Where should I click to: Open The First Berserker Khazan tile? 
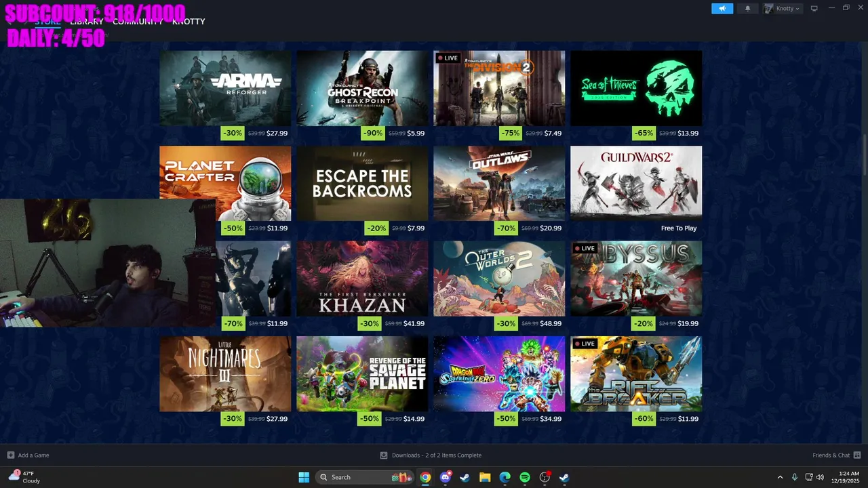pyautogui.click(x=362, y=279)
